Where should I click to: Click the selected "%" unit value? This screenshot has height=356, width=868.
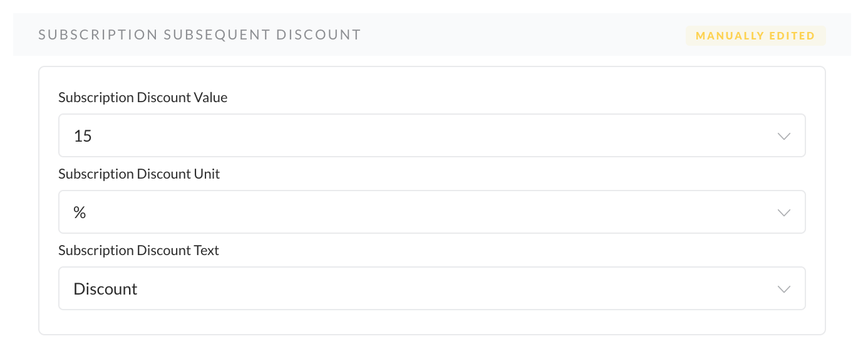80,212
